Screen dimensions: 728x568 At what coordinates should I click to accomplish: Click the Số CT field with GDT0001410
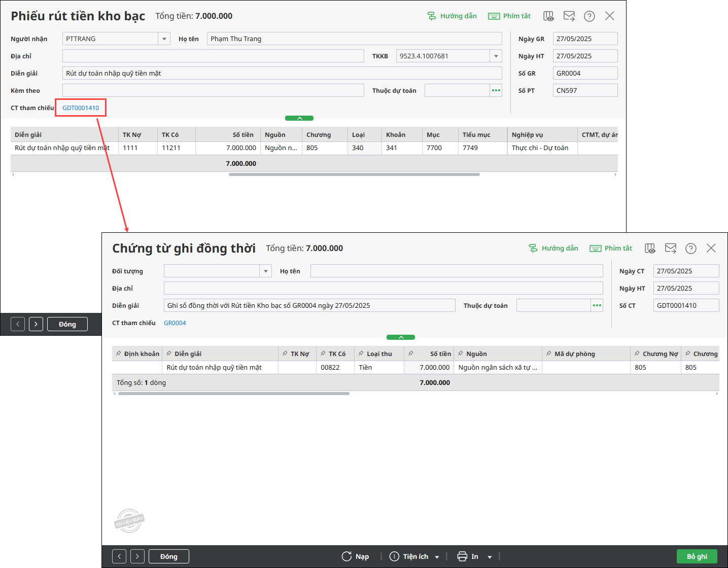click(686, 305)
